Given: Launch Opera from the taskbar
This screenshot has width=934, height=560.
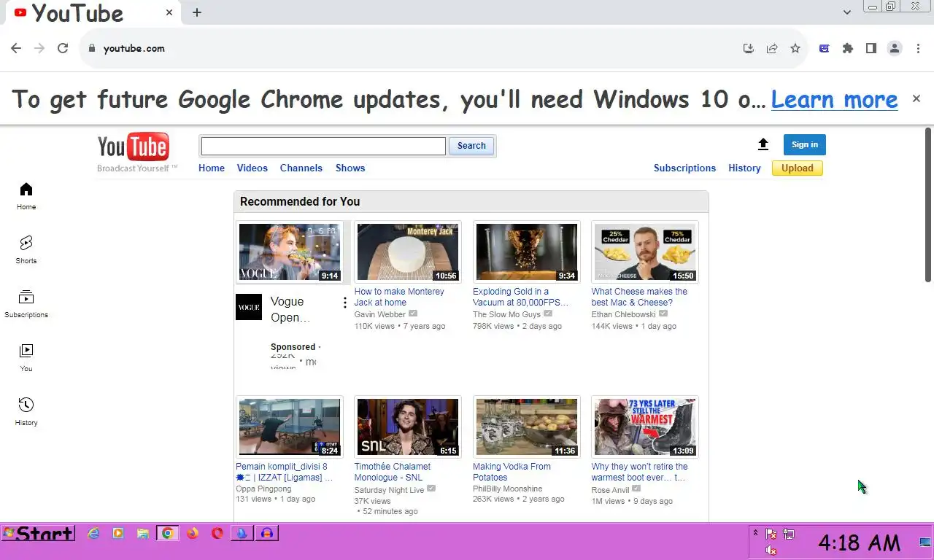Looking at the screenshot, I should click(217, 534).
